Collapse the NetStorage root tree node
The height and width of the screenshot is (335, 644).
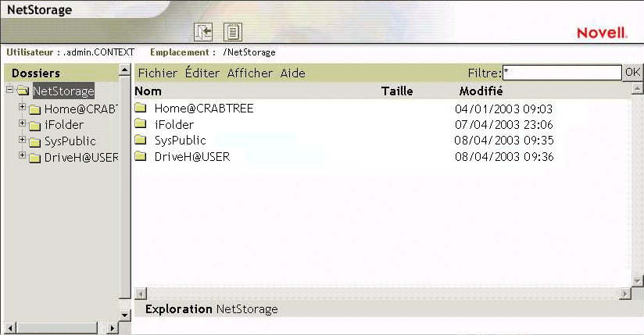(x=9, y=91)
